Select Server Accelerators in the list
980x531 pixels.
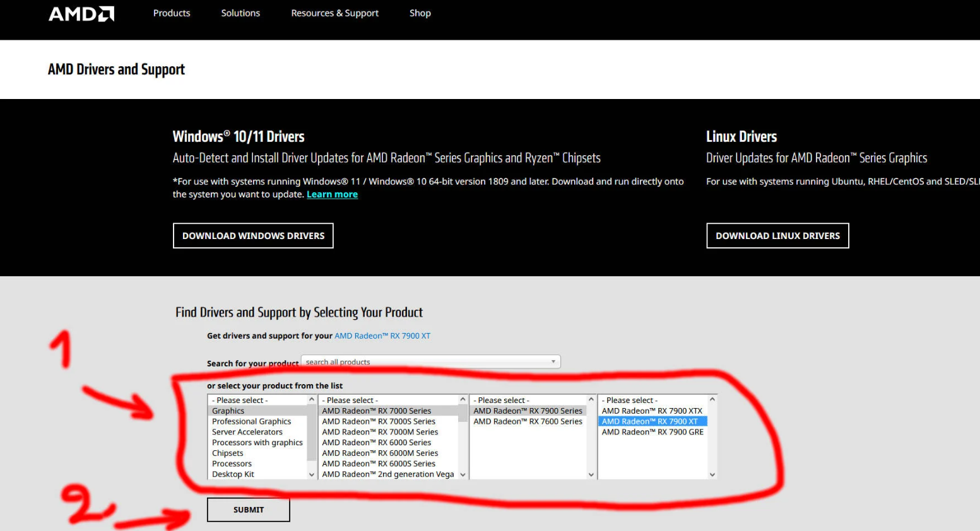point(257,432)
